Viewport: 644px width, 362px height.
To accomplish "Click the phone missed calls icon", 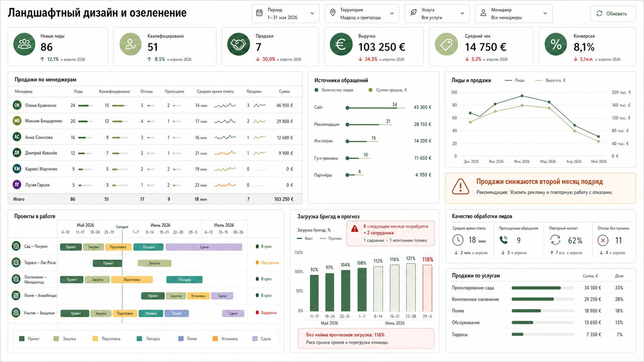I will (503, 240).
